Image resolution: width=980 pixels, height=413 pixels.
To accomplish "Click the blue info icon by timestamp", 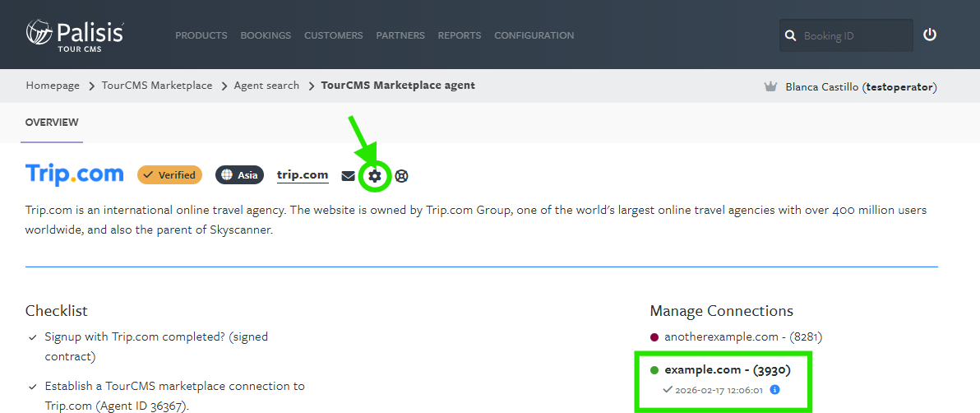I will coord(775,390).
